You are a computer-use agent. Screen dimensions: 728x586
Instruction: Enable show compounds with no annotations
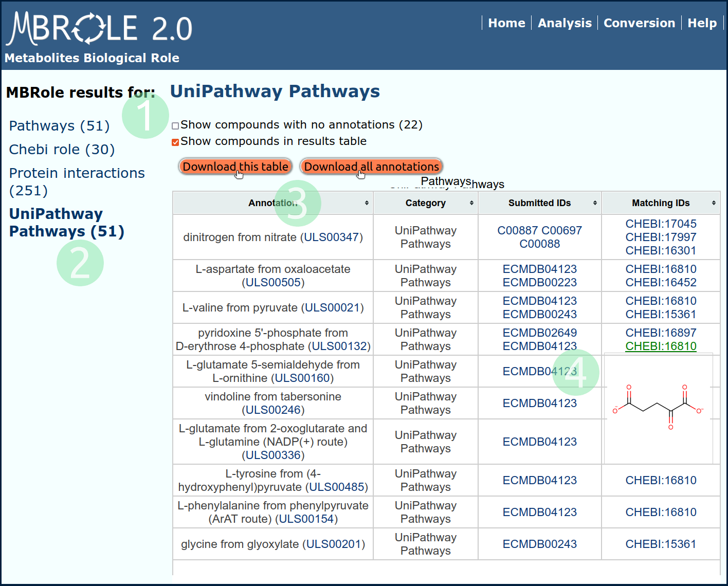point(175,125)
